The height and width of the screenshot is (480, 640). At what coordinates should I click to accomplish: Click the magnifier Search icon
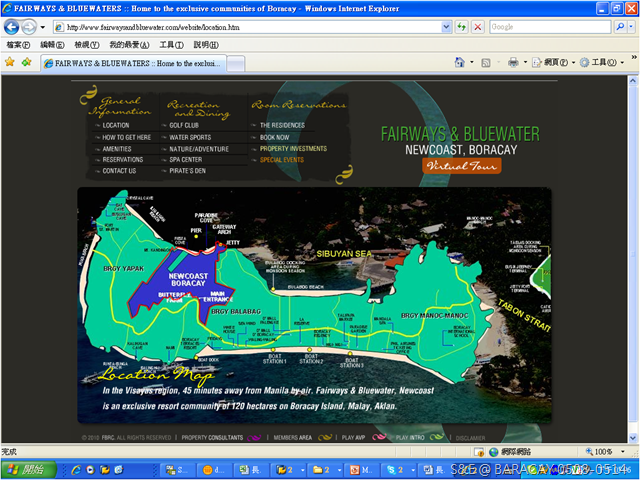click(x=620, y=27)
